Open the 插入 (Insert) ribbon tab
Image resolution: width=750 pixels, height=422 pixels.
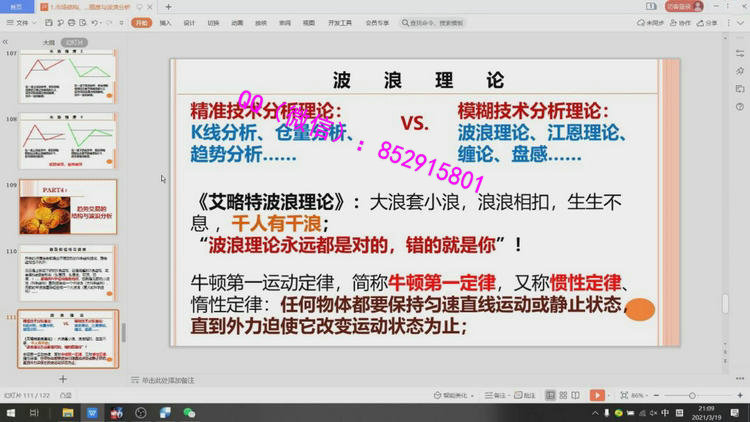coord(165,22)
